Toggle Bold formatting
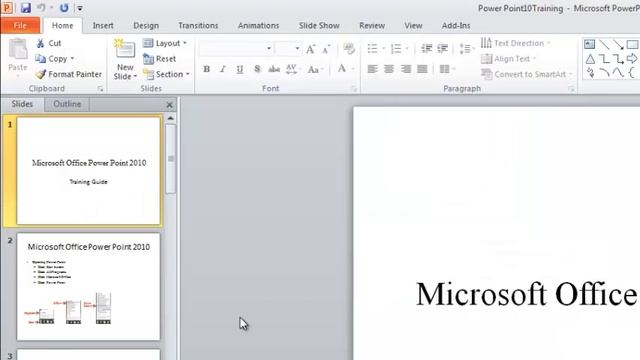The image size is (640, 360). point(207,69)
